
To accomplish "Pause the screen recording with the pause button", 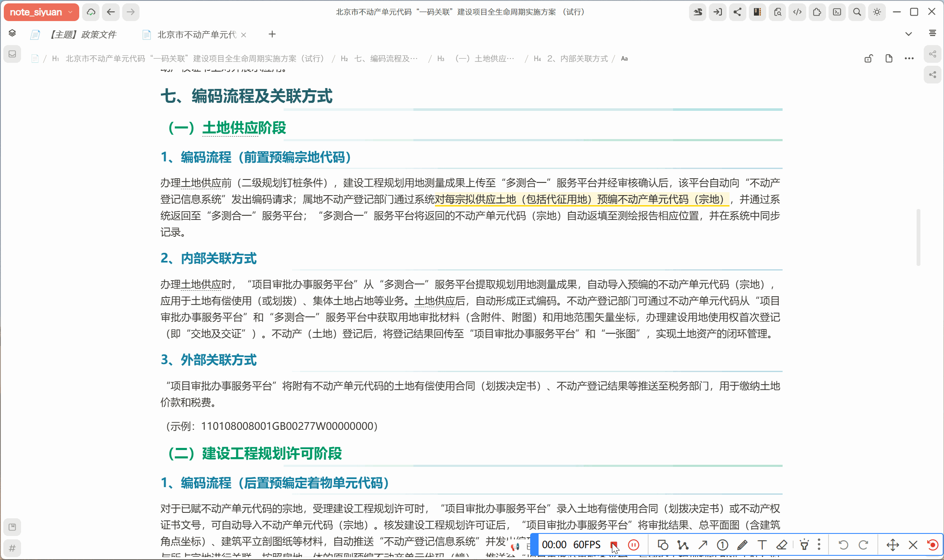I will tap(634, 545).
